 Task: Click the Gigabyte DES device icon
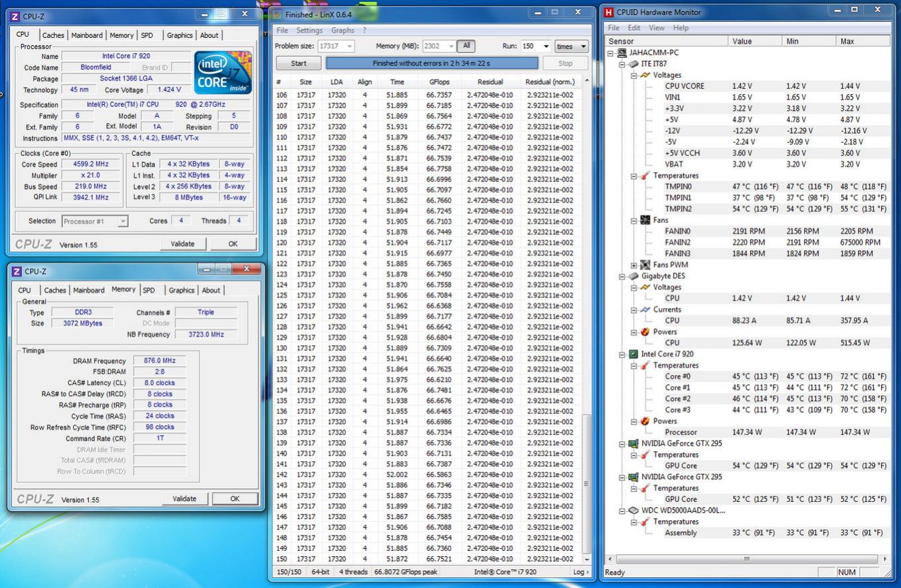[x=633, y=276]
